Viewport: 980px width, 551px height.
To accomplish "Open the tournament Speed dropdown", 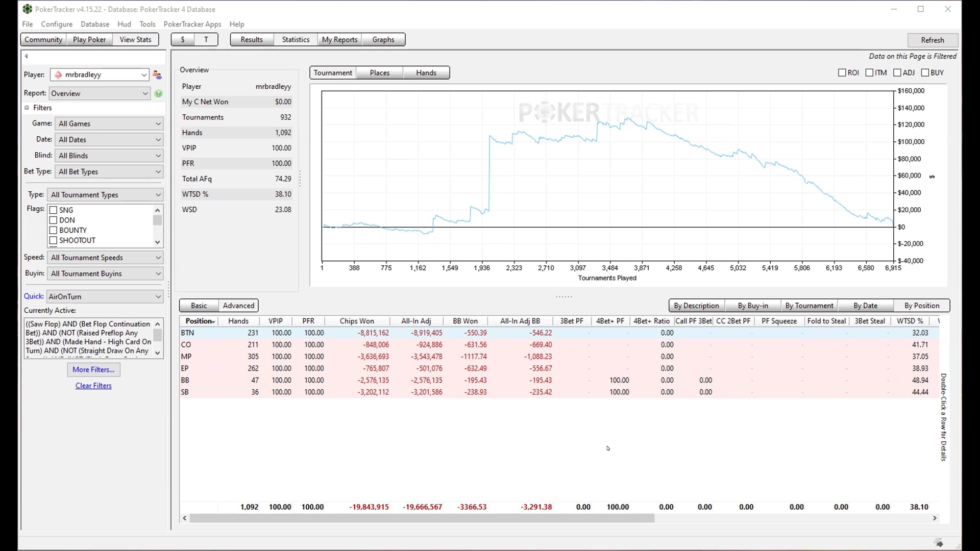I will (x=106, y=258).
